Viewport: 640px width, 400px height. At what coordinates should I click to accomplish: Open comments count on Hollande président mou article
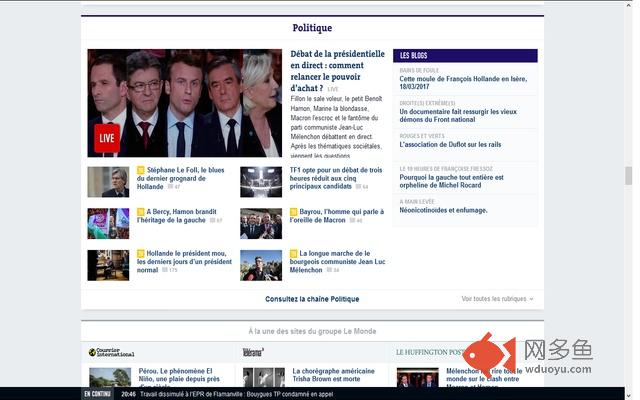[x=170, y=270]
